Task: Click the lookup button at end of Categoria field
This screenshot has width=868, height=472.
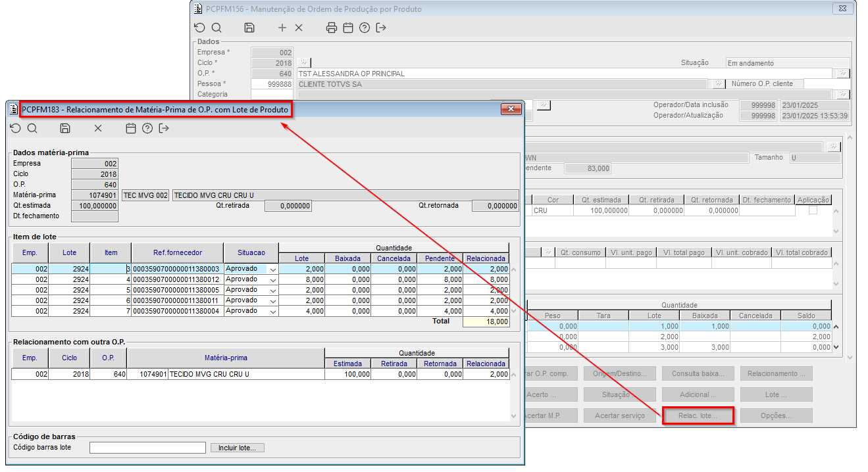Action: pos(842,95)
